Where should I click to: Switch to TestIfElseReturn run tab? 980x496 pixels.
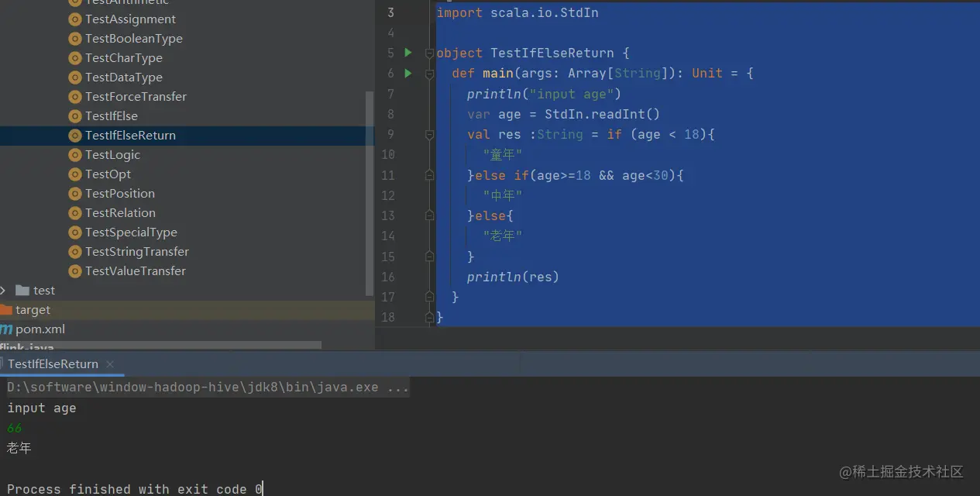pyautogui.click(x=53, y=363)
